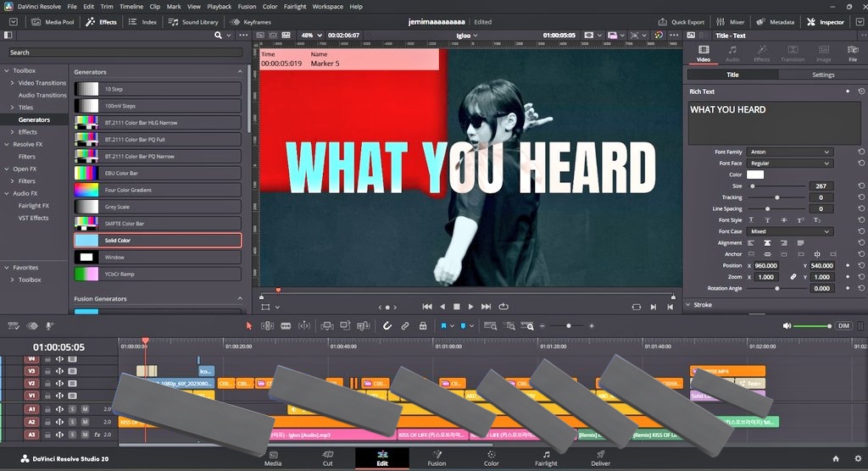The height and width of the screenshot is (471, 868).
Task: Open the Igloo timeline name dropdown
Action: point(467,36)
